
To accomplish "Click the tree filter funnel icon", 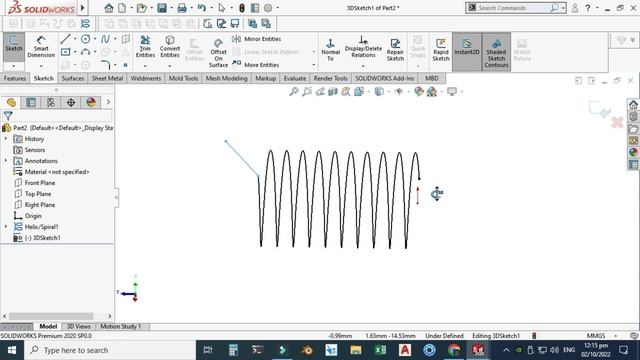I will pos(8,116).
